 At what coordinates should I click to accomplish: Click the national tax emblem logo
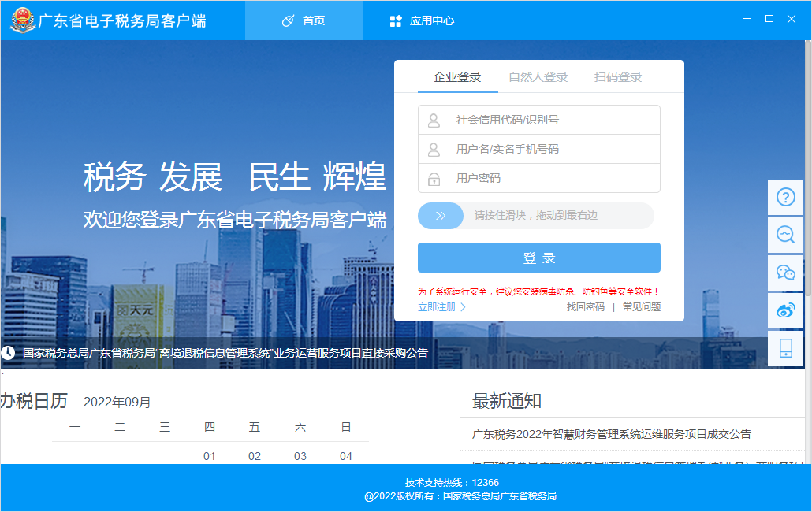tap(23, 20)
